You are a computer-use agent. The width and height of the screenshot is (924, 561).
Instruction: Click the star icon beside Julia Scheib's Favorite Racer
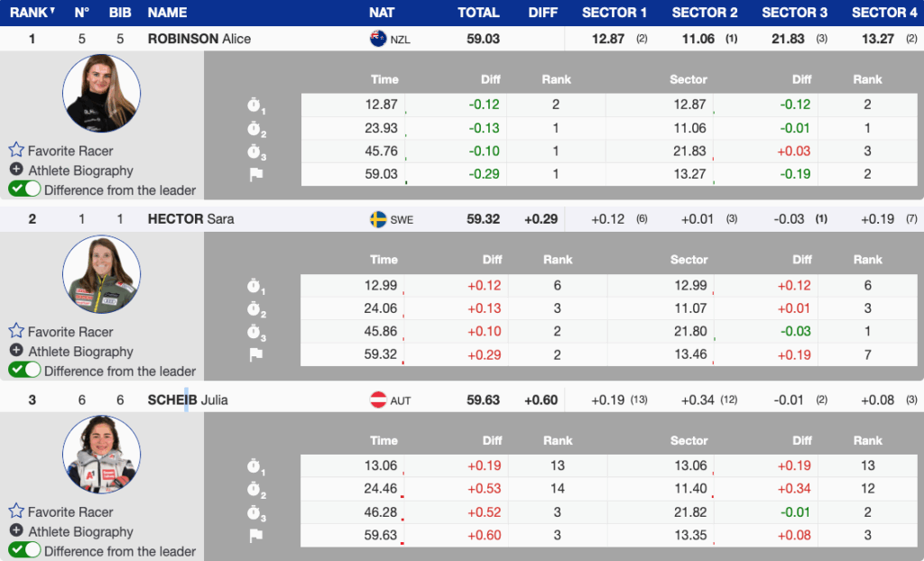coord(16,511)
